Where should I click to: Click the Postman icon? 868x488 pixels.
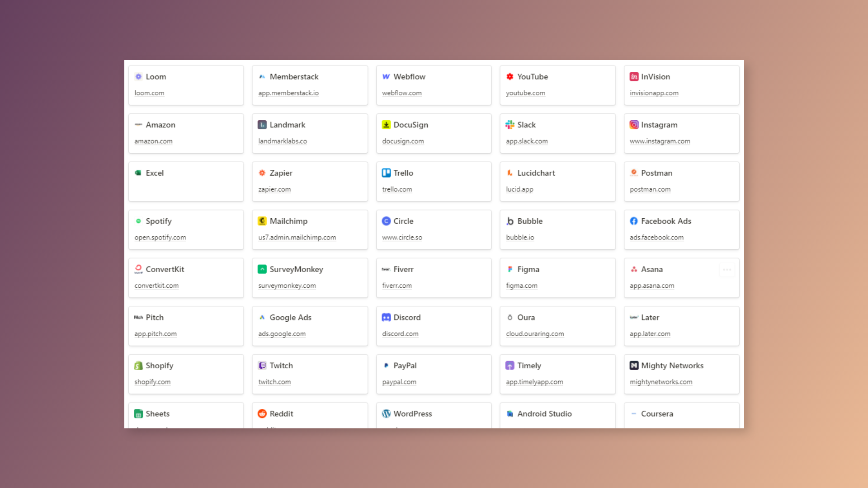click(x=634, y=173)
